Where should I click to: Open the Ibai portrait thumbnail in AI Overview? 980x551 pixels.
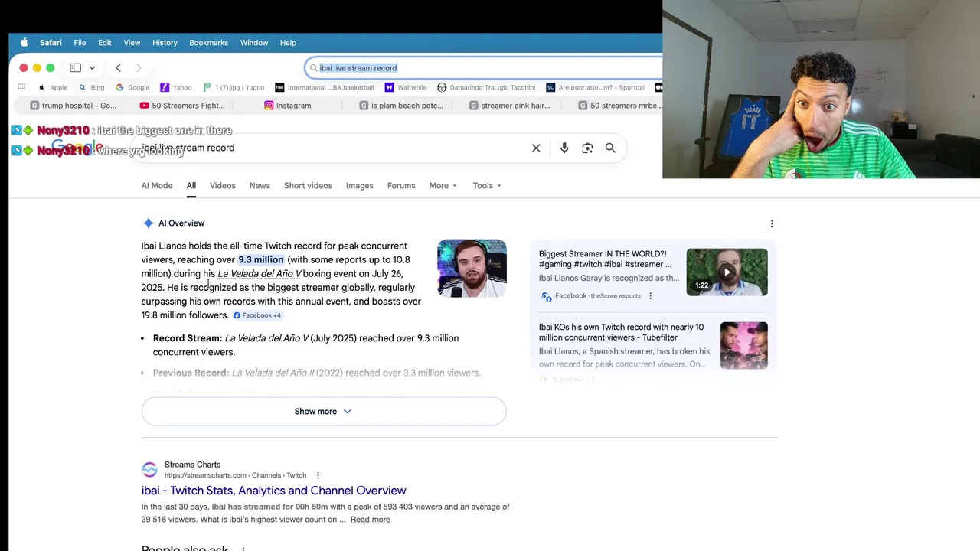click(472, 268)
